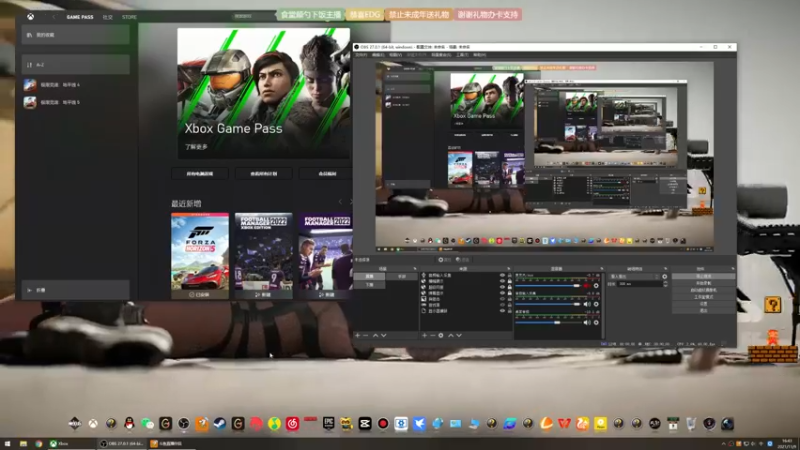Mute the second mixer track speaker
Screen dimensions: 800x450
click(x=587, y=304)
